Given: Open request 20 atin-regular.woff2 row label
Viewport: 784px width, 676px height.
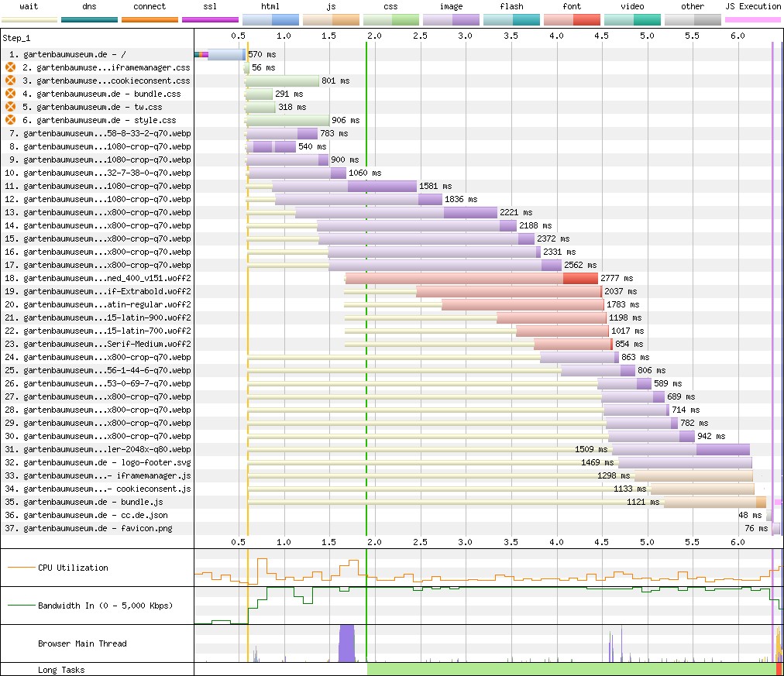Looking at the screenshot, I should (98, 304).
